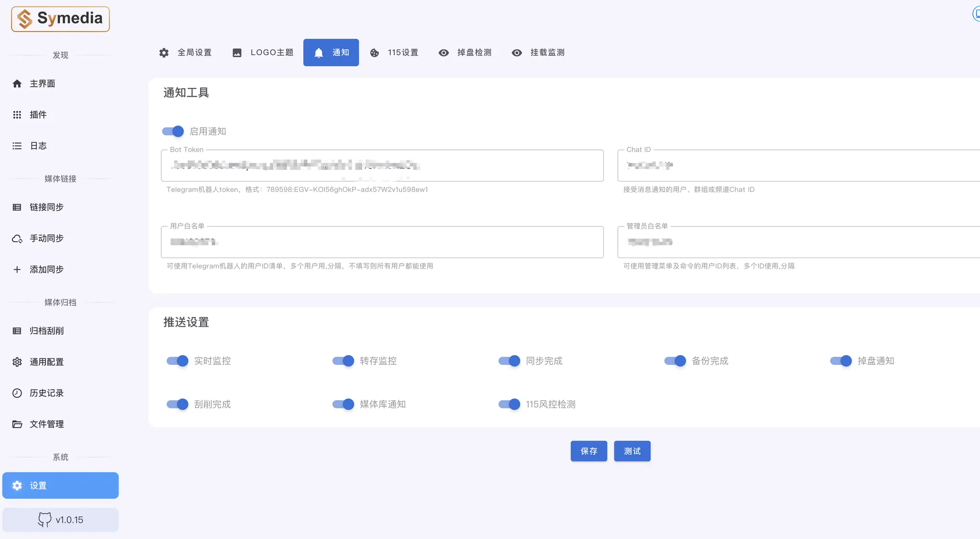The height and width of the screenshot is (539, 980).
Task: Click the folder icon for 文件管理
Action: (17, 424)
